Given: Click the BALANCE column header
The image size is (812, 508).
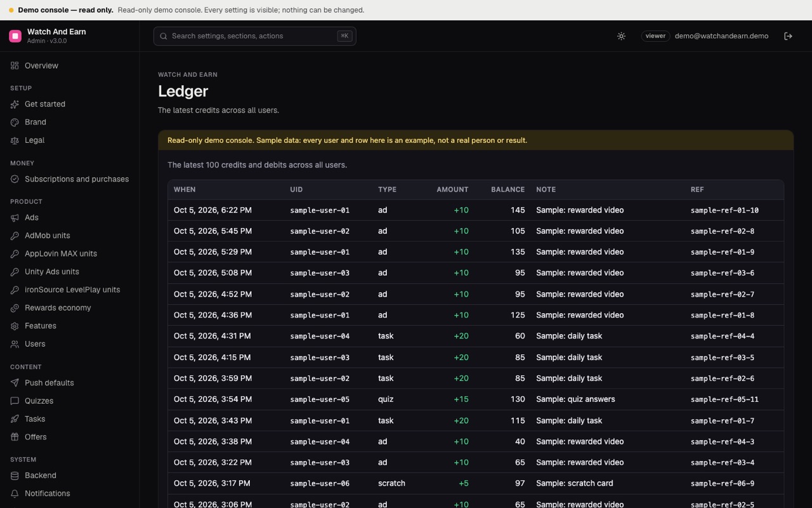Looking at the screenshot, I should pos(507,190).
